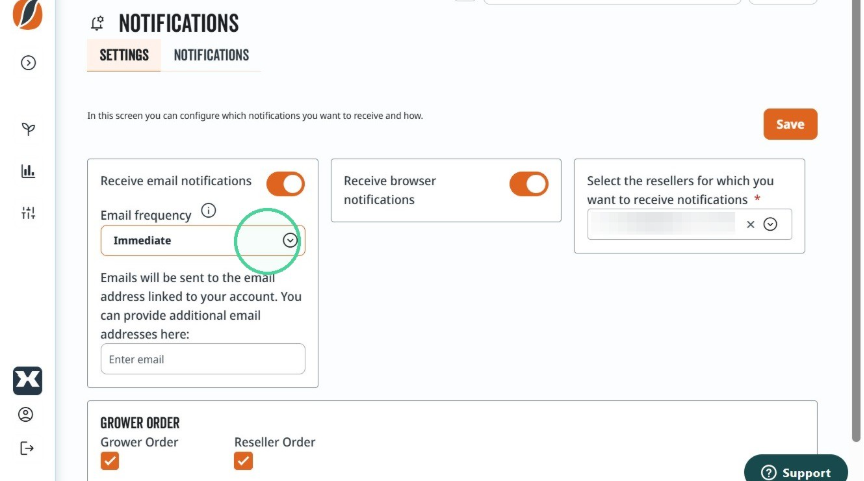
Task: Toggle Receive email notifications switch
Action: pyautogui.click(x=285, y=184)
